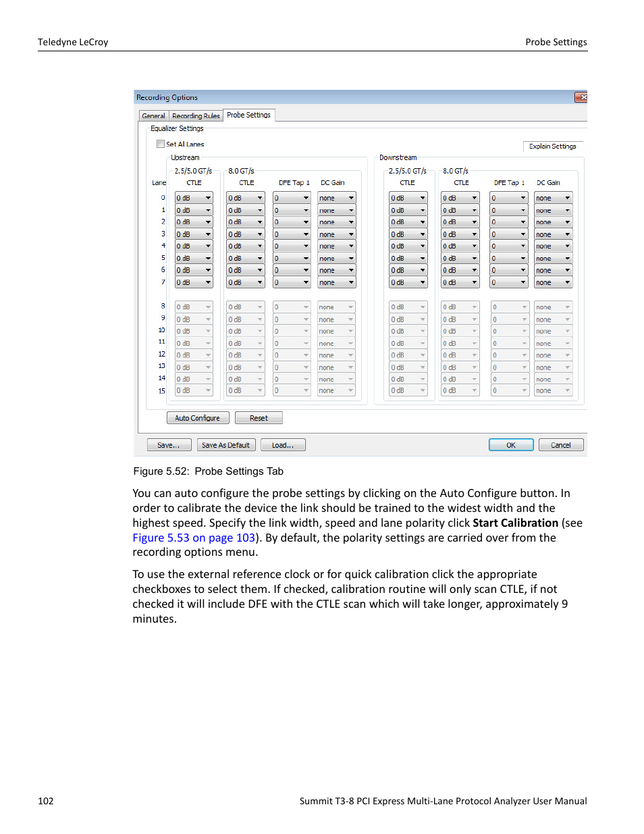Click the Lane column header
The image size is (644, 834).
(x=159, y=182)
